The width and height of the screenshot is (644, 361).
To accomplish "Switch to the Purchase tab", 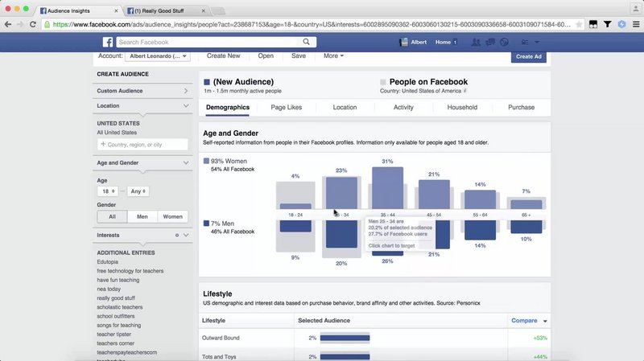I will point(521,108).
